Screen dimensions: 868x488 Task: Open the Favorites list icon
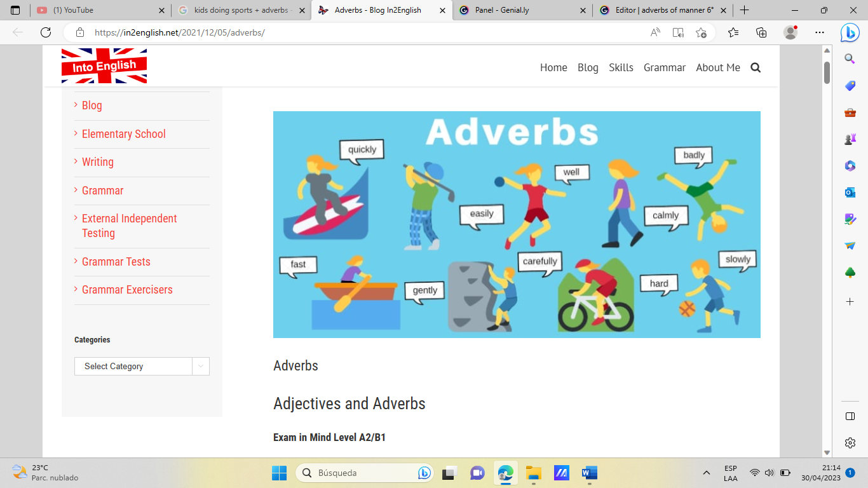733,32
